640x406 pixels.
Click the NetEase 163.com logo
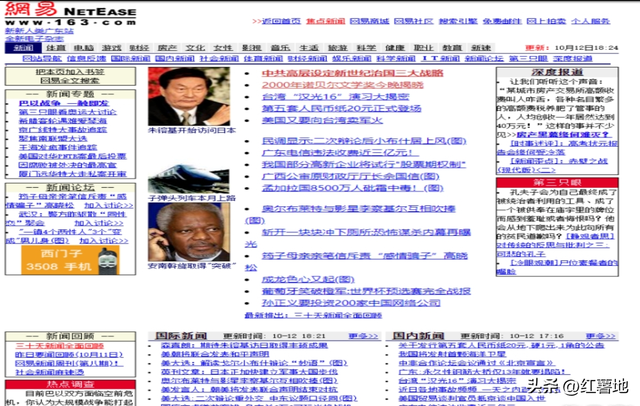click(70, 14)
